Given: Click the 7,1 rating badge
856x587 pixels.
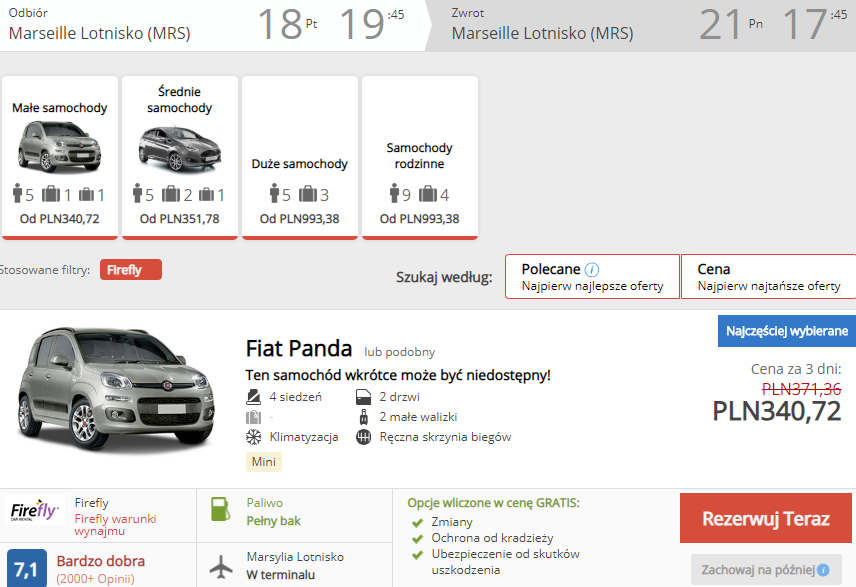Looking at the screenshot, I should click(x=27, y=569).
